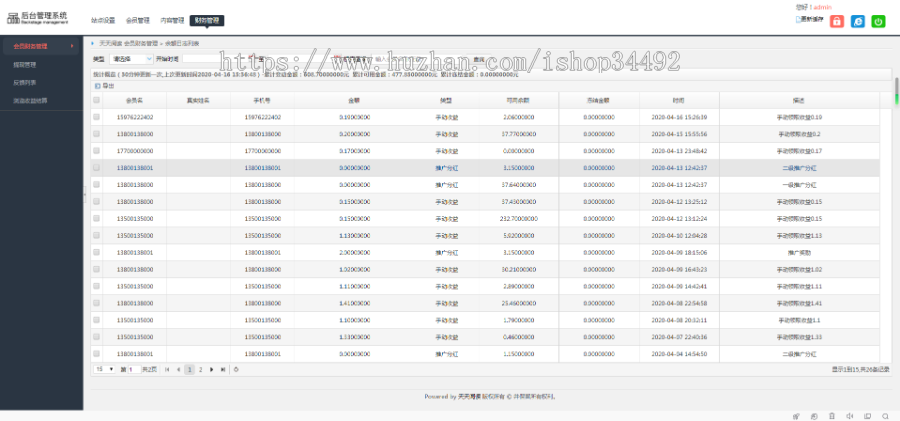
Task: Click the pagination refresh icon
Action: coord(236,369)
